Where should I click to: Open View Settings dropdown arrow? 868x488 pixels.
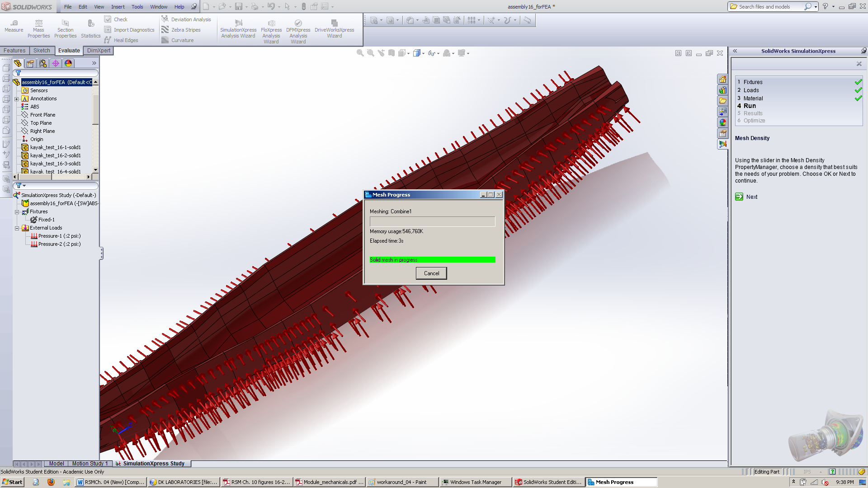pyautogui.click(x=468, y=53)
